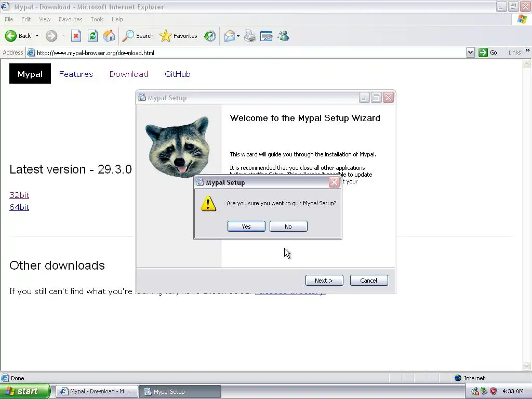Image resolution: width=532 pixels, height=399 pixels.
Task: Click the Print icon
Action: click(x=250, y=36)
